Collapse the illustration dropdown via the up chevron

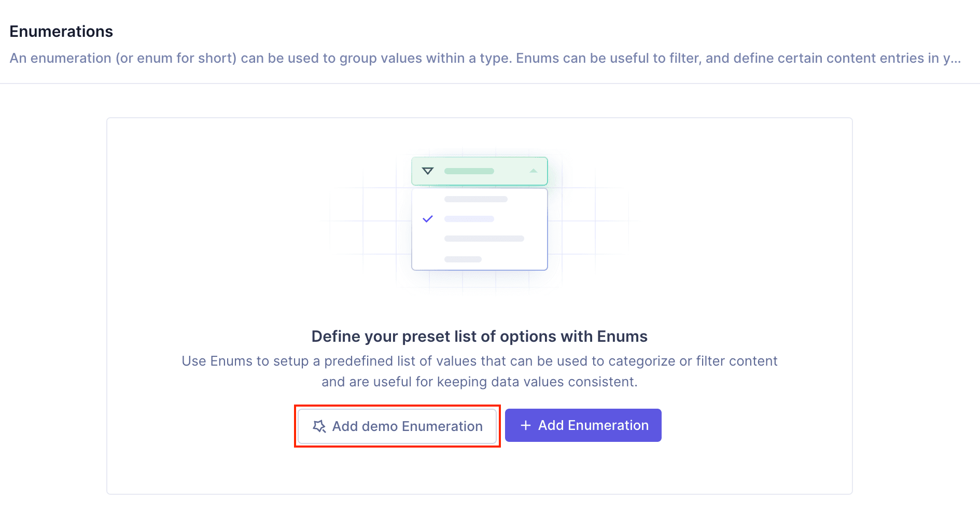534,171
